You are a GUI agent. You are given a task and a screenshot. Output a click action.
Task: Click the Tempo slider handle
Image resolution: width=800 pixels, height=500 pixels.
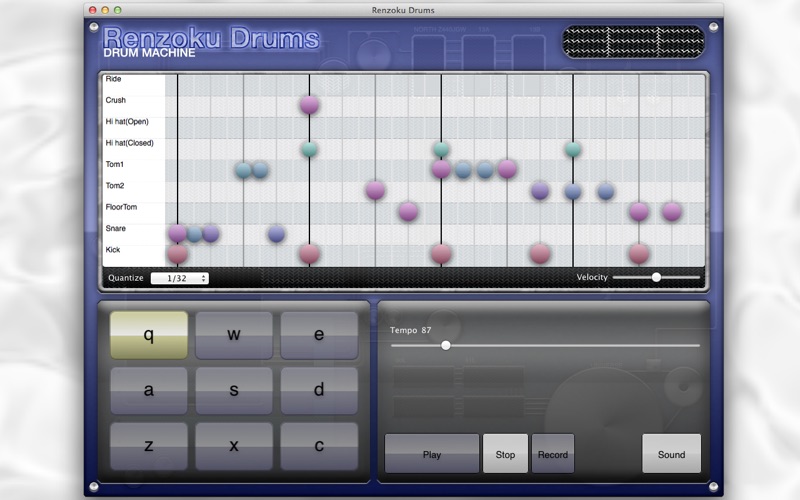coord(446,345)
